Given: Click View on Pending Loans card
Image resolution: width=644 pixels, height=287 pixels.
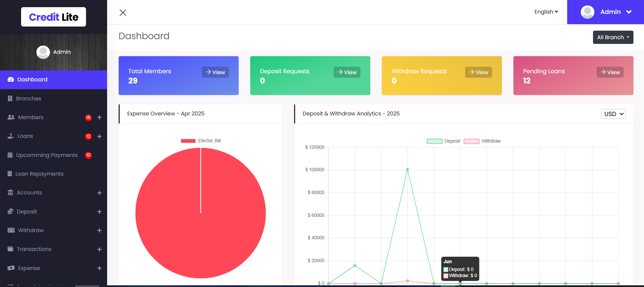Looking at the screenshot, I should (x=610, y=72).
